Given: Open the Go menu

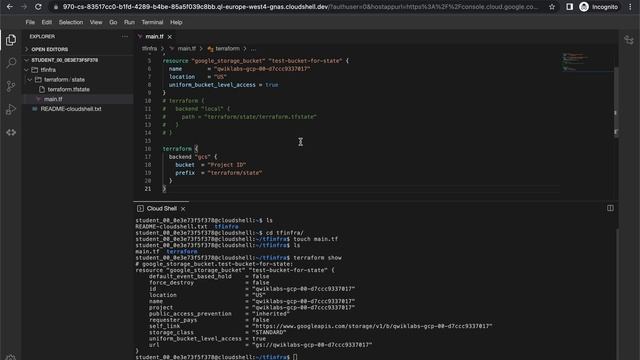Looking at the screenshot, I should click(113, 22).
